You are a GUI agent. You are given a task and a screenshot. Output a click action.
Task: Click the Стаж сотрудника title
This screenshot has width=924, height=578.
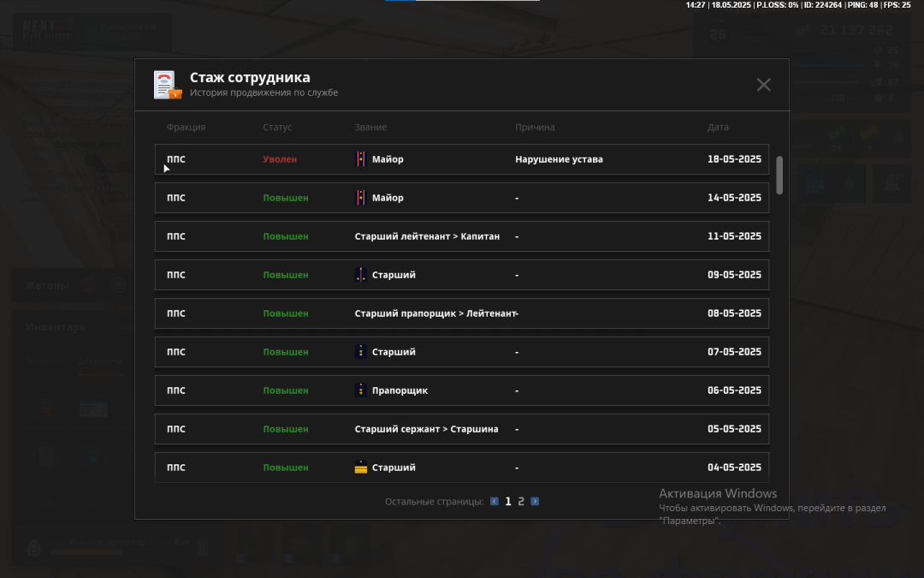(x=250, y=77)
